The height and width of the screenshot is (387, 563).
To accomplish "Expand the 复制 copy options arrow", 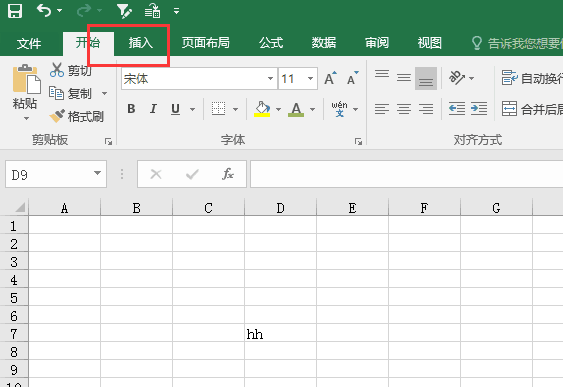I will [104, 93].
